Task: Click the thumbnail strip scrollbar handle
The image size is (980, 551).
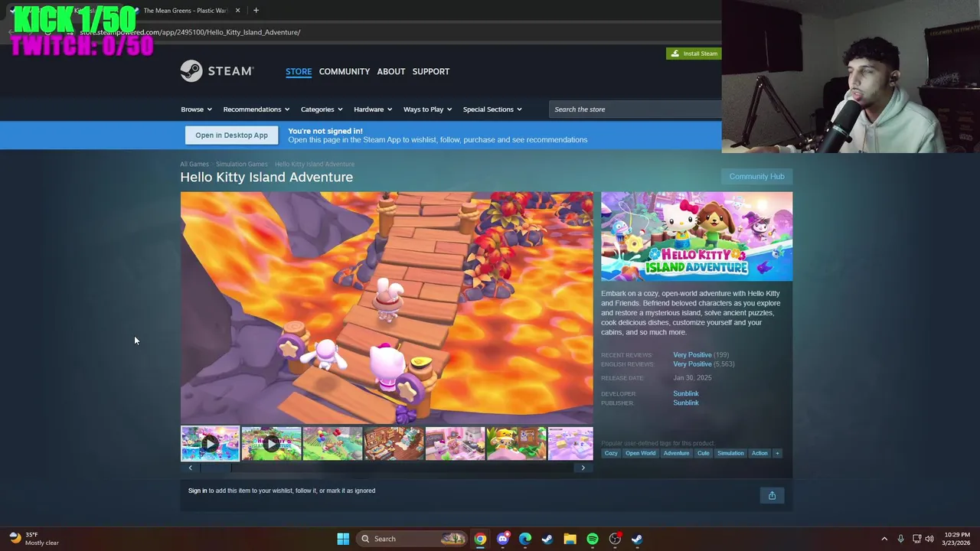Action: point(216,468)
